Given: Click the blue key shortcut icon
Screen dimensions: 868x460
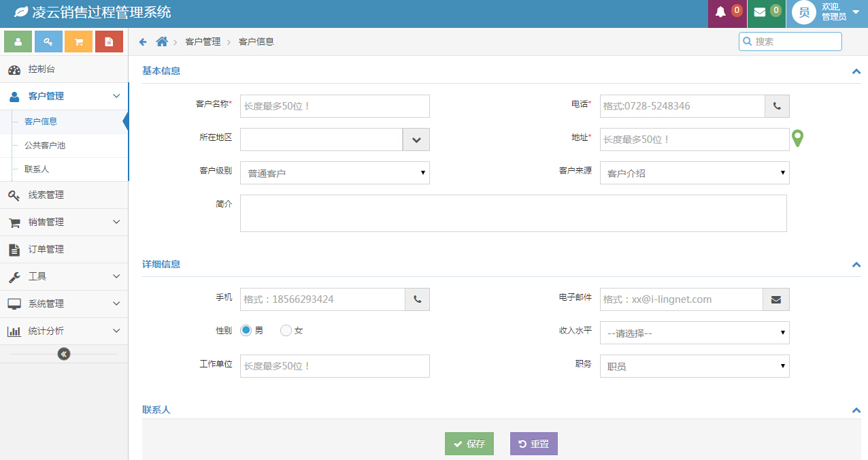Looking at the screenshot, I should pos(48,42).
